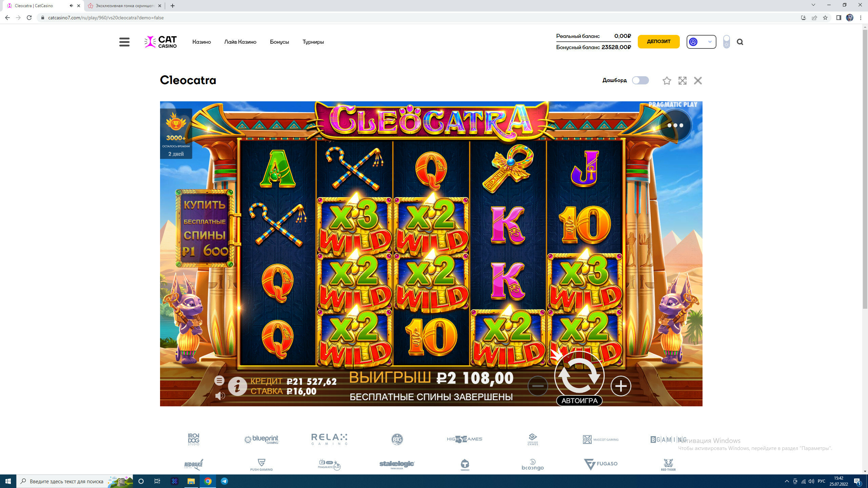The height and width of the screenshot is (488, 868).
Task: Go to the Турниры section
Action: pos(313,42)
